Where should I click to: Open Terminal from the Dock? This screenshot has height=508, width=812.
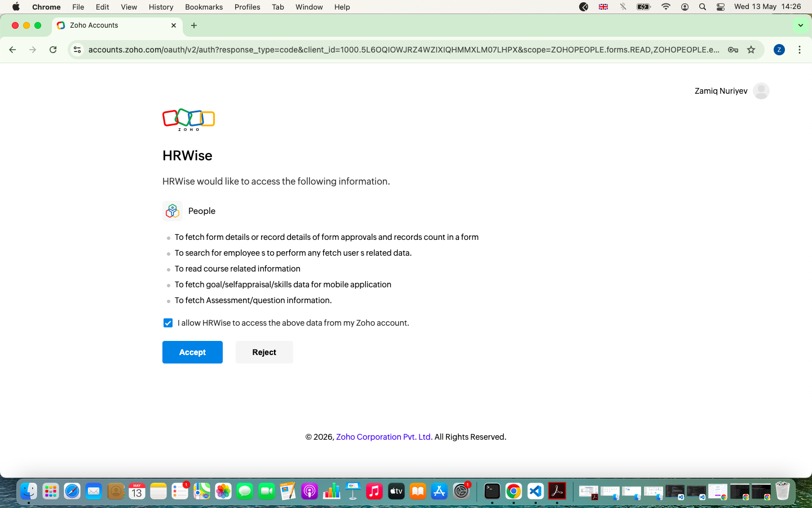pyautogui.click(x=492, y=491)
